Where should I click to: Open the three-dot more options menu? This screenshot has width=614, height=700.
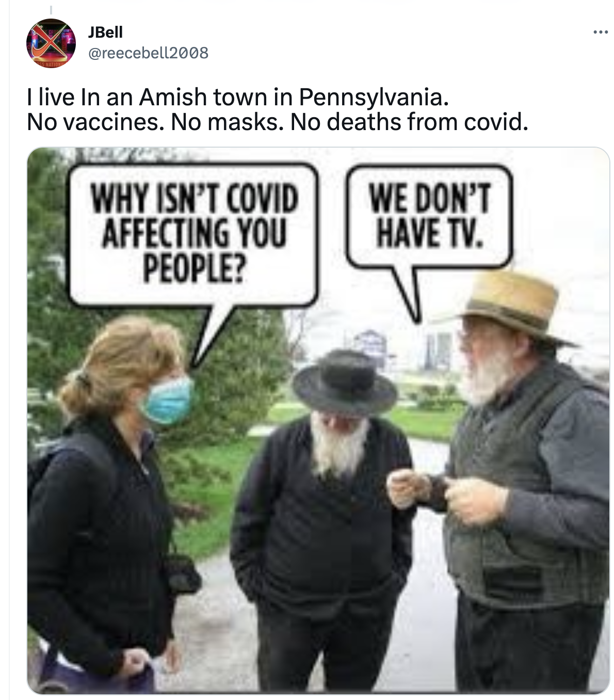point(600,33)
